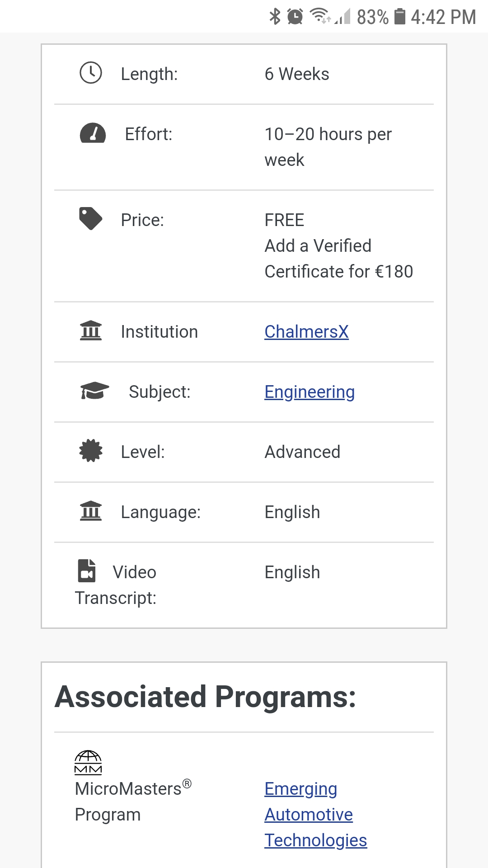
Task: Tap the speedometer icon beside Effort
Action: [x=93, y=133]
